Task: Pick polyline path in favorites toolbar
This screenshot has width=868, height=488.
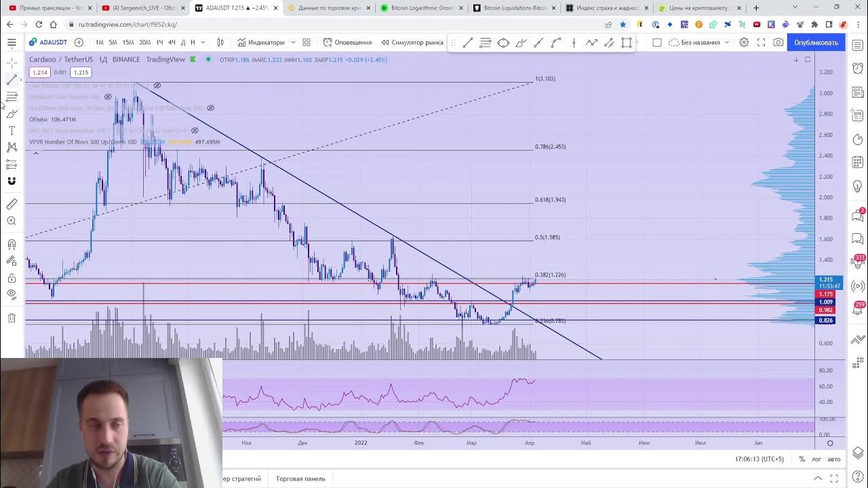Action: [x=591, y=43]
